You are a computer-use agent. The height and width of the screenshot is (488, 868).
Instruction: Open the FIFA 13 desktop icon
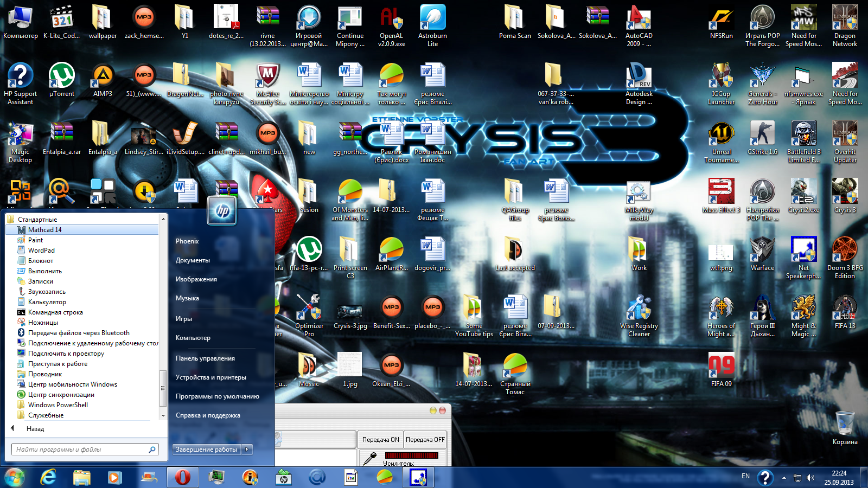pos(845,312)
